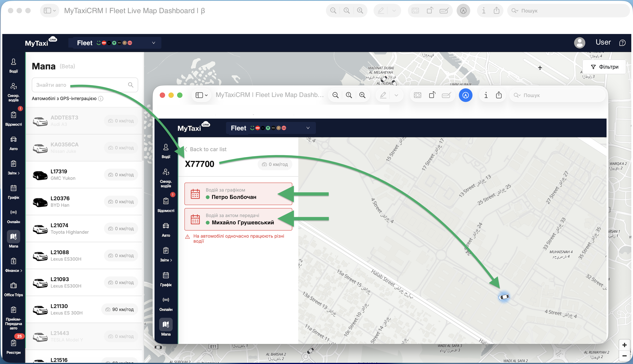Rotate image in inner Preview toolbar
633x364 pixels.
pos(432,95)
